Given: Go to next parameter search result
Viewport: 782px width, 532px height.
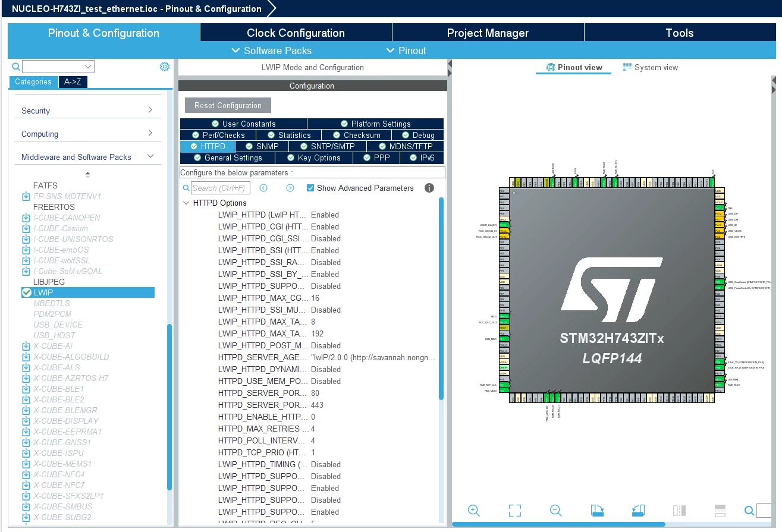Looking at the screenshot, I should point(290,188).
